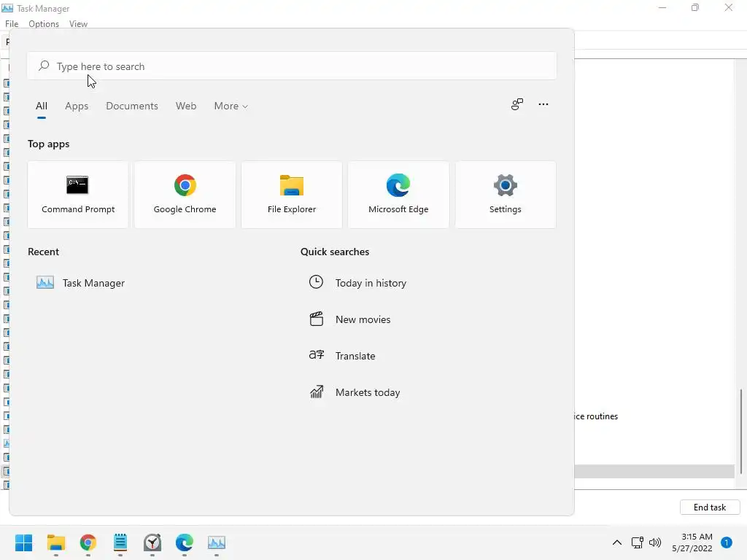Viewport: 747px width, 560px height.
Task: Open volume control tray icon
Action: [x=655, y=542]
